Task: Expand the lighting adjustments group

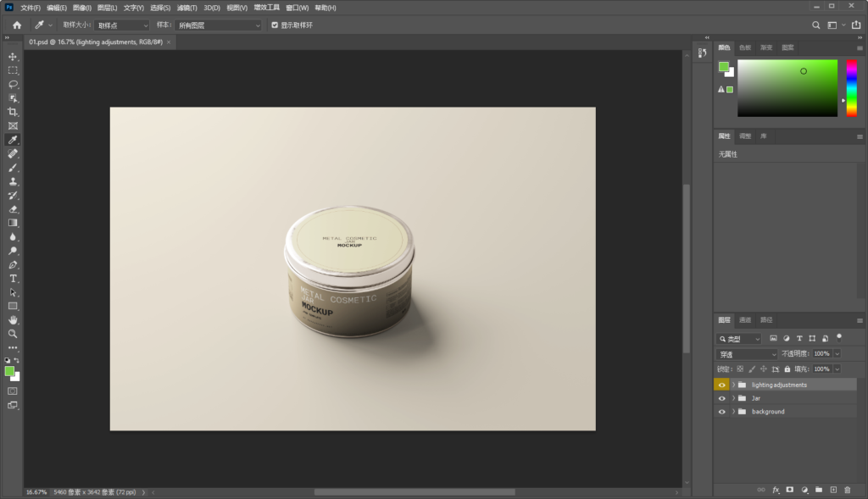Action: click(733, 385)
